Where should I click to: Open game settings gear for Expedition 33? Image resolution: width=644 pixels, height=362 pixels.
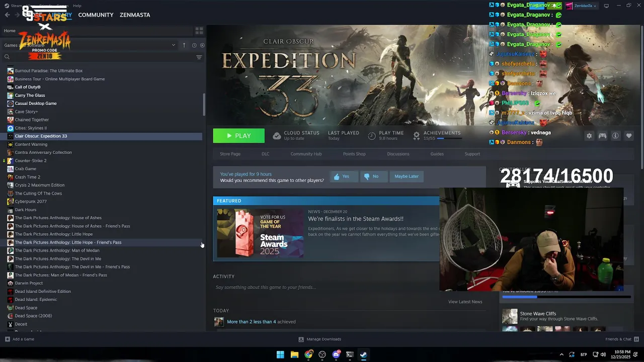[x=589, y=136]
